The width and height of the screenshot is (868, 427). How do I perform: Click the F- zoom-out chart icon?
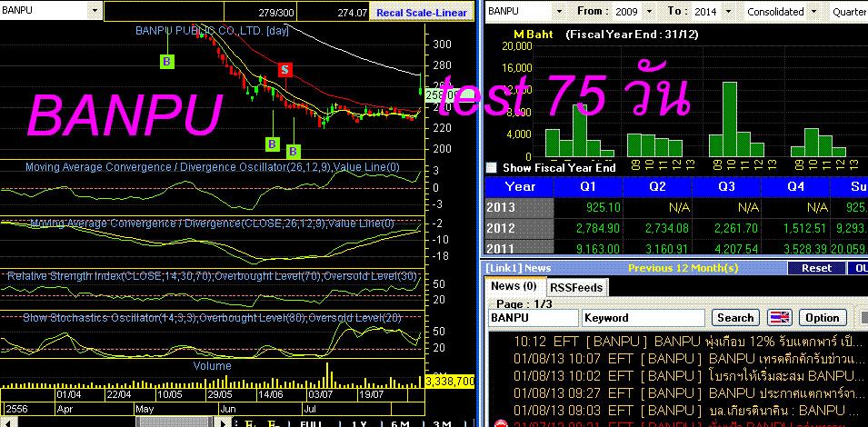(274, 423)
